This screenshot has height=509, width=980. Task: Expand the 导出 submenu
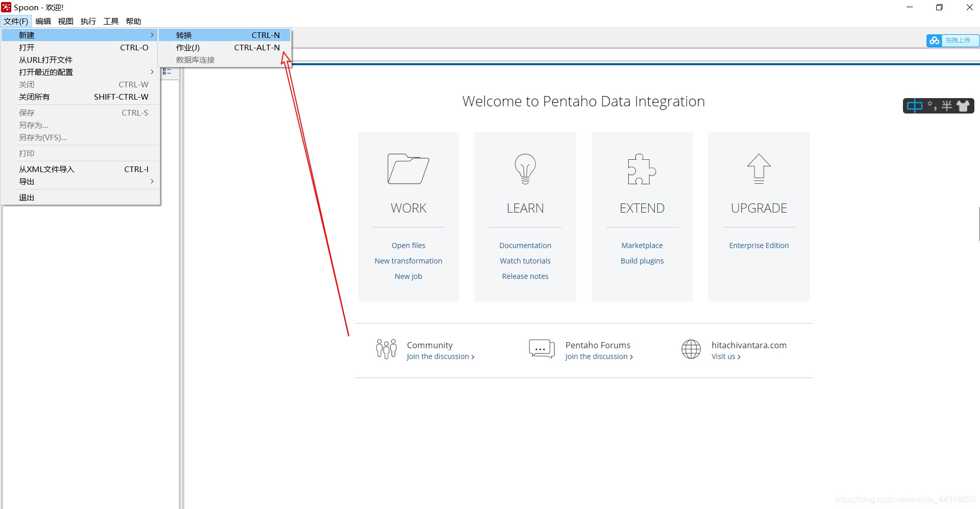click(81, 181)
